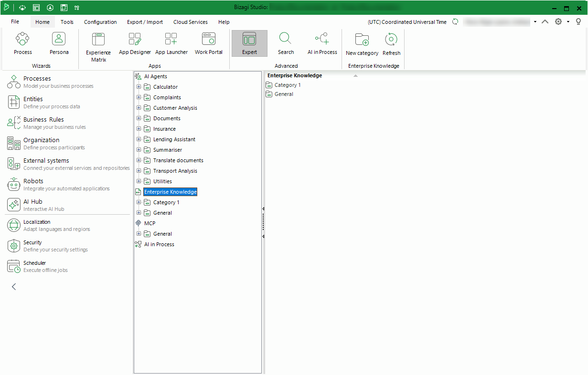Launch App Designer
Screen dimensions: 588x375
[x=135, y=43]
